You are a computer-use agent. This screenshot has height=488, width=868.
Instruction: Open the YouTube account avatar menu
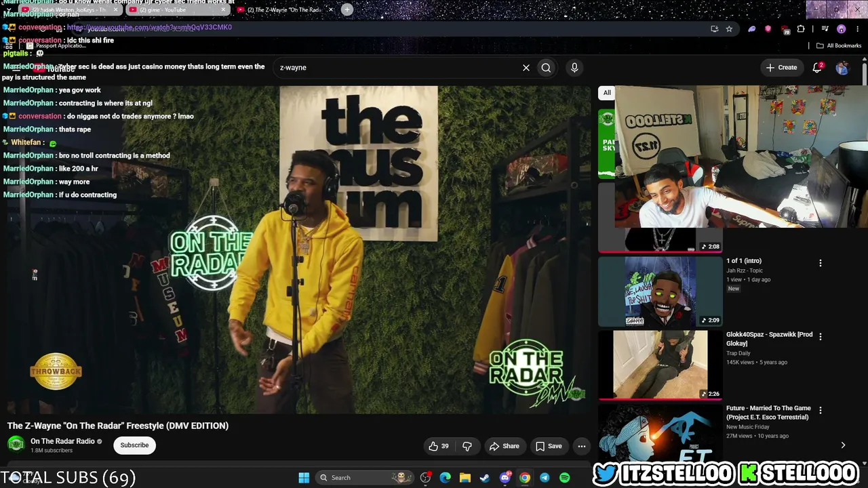click(842, 68)
